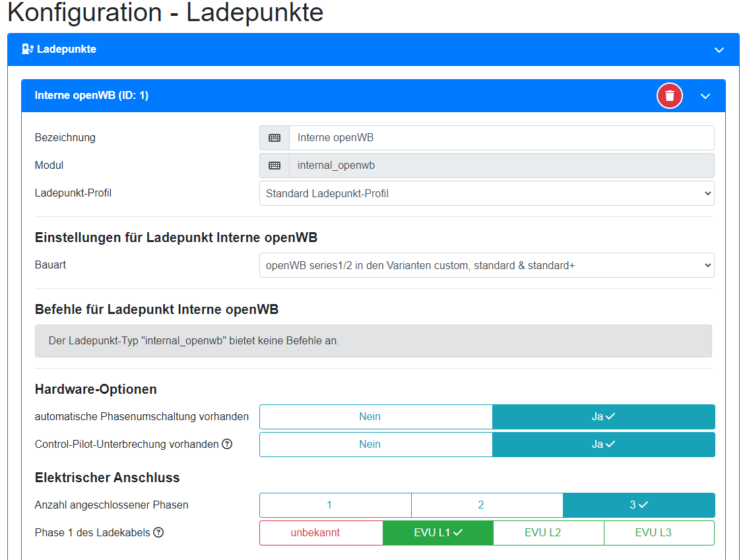
Task: Click keyboard icon next to Modul field
Action: (x=275, y=166)
